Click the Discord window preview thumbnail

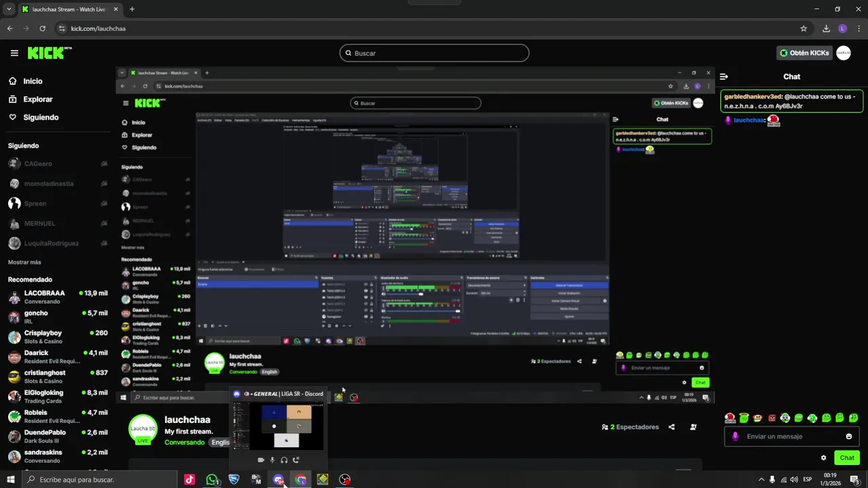click(278, 426)
